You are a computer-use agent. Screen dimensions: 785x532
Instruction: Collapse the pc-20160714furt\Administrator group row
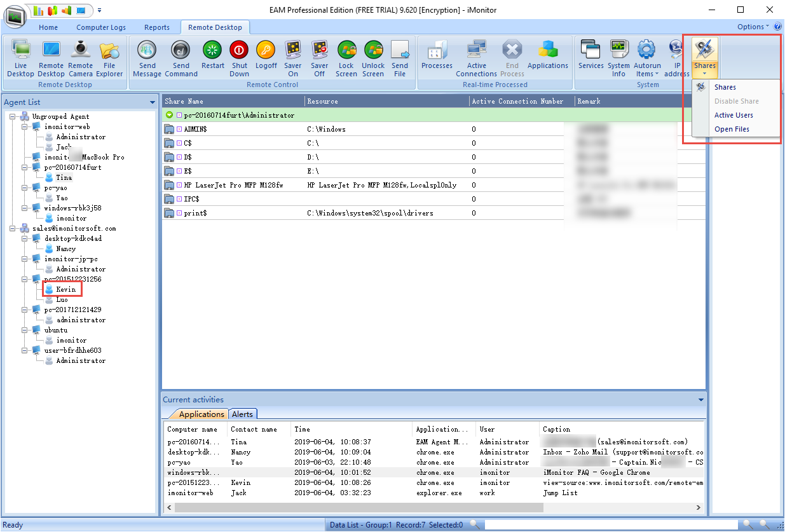click(x=169, y=115)
